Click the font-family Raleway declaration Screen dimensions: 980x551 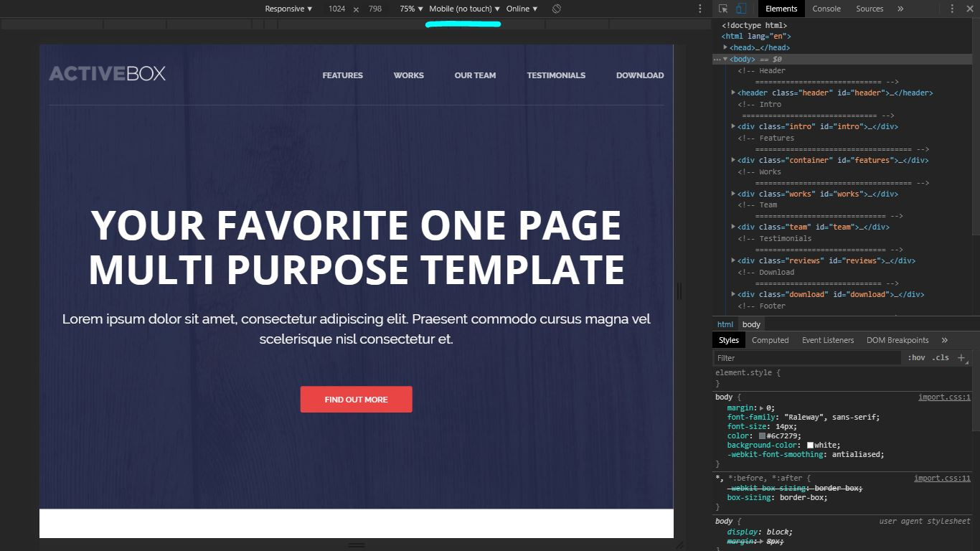(x=804, y=417)
